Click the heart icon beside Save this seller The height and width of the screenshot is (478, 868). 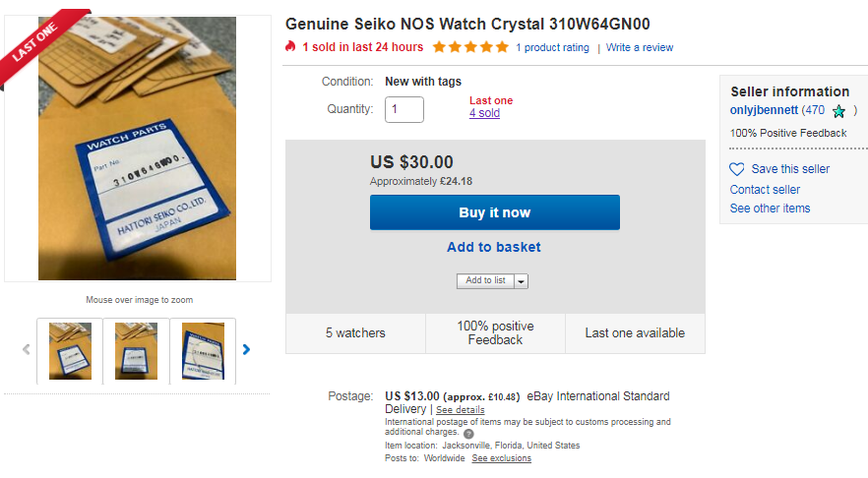click(x=737, y=169)
